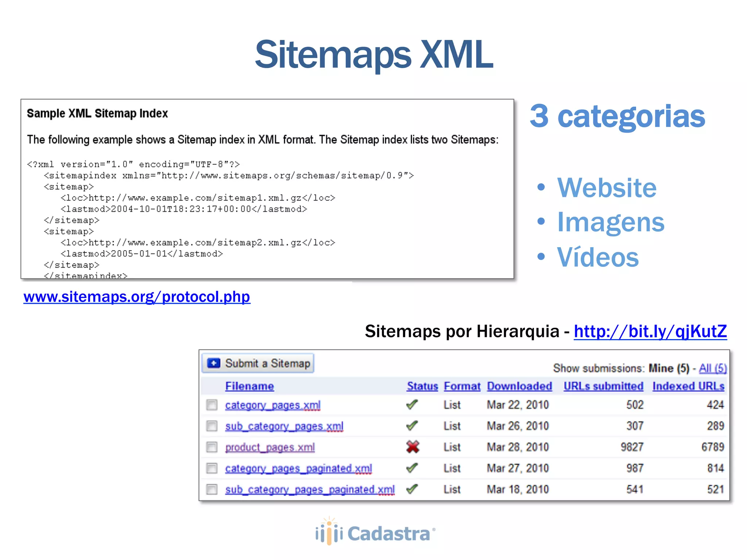This screenshot has width=747, height=560.
Task: Sort by Downloaded column header
Action: [519, 386]
